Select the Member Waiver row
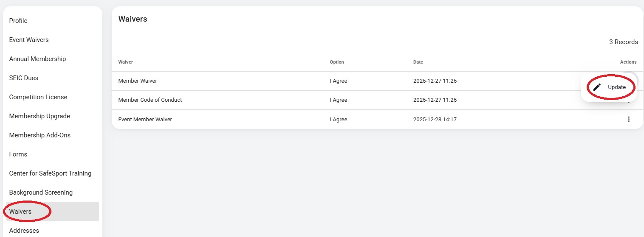This screenshot has height=237, width=644. pos(138,81)
